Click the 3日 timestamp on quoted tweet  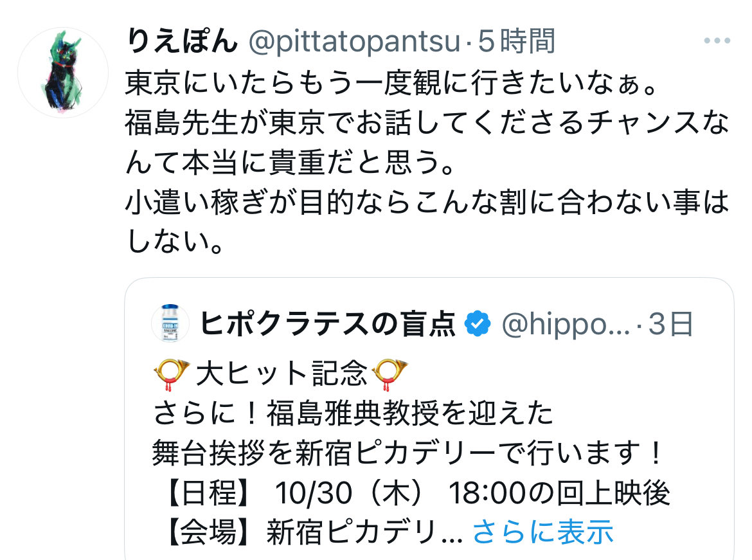coord(670,325)
